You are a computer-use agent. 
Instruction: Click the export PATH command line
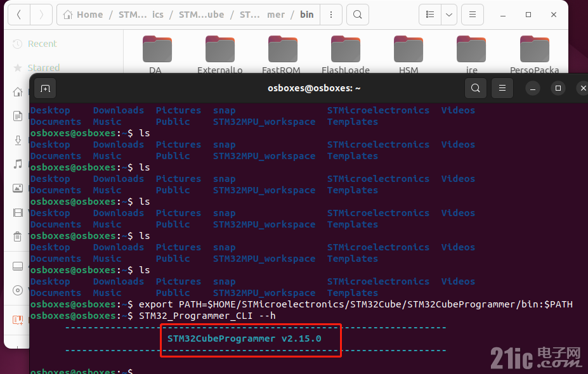355,304
